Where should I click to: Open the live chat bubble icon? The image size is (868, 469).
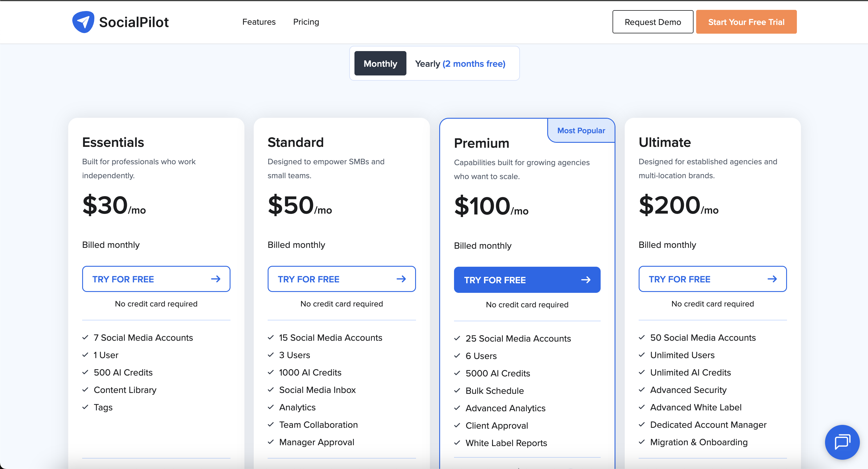pyautogui.click(x=842, y=442)
